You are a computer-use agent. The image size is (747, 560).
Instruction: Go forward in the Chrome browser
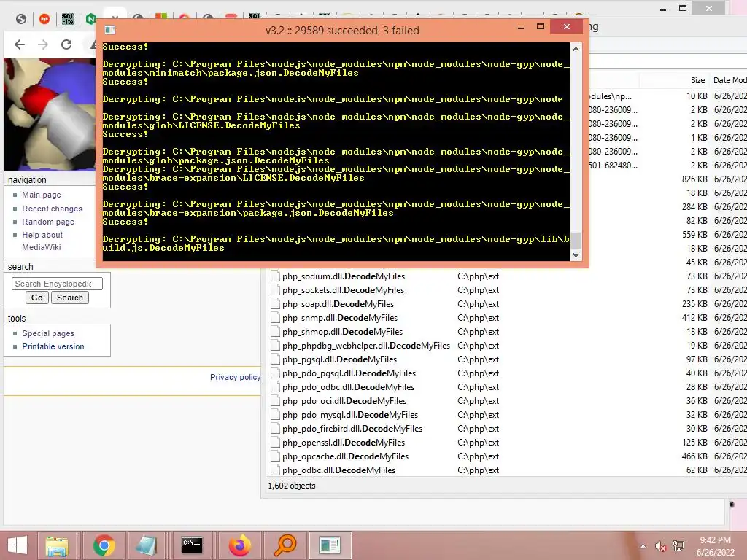43,44
